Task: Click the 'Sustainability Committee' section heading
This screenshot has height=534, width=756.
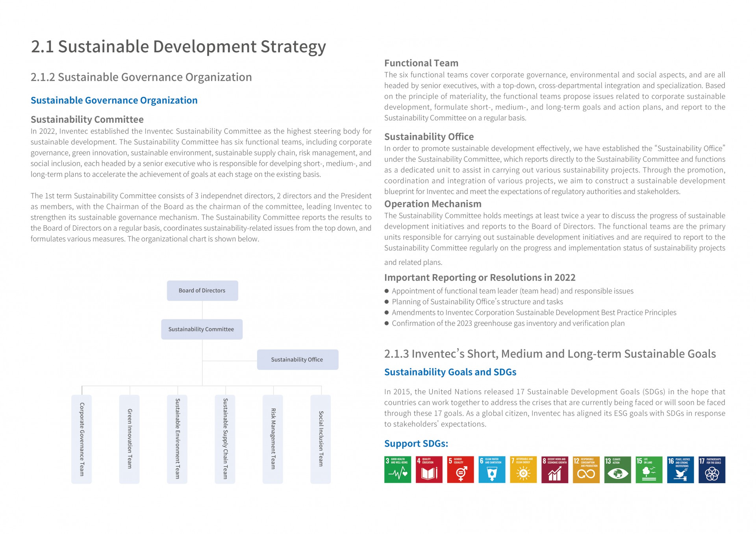Action: coord(87,119)
